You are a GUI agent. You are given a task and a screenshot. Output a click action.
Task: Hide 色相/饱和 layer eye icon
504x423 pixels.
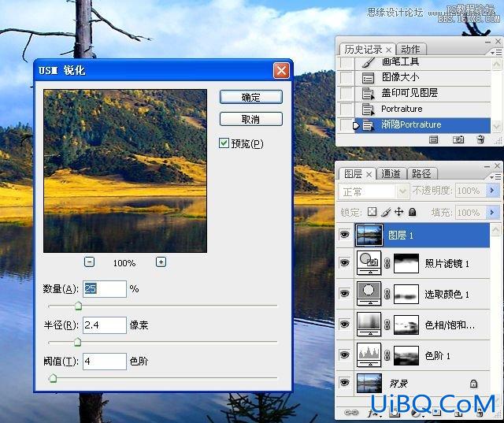(345, 325)
